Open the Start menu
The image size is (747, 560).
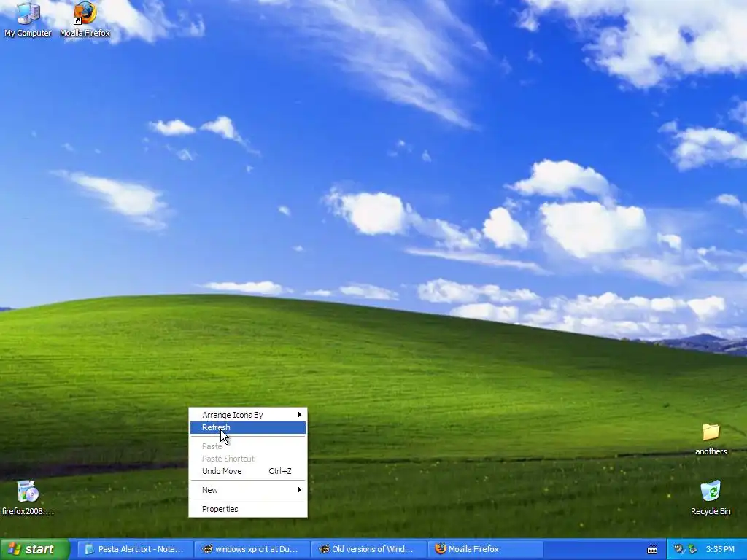click(35, 549)
